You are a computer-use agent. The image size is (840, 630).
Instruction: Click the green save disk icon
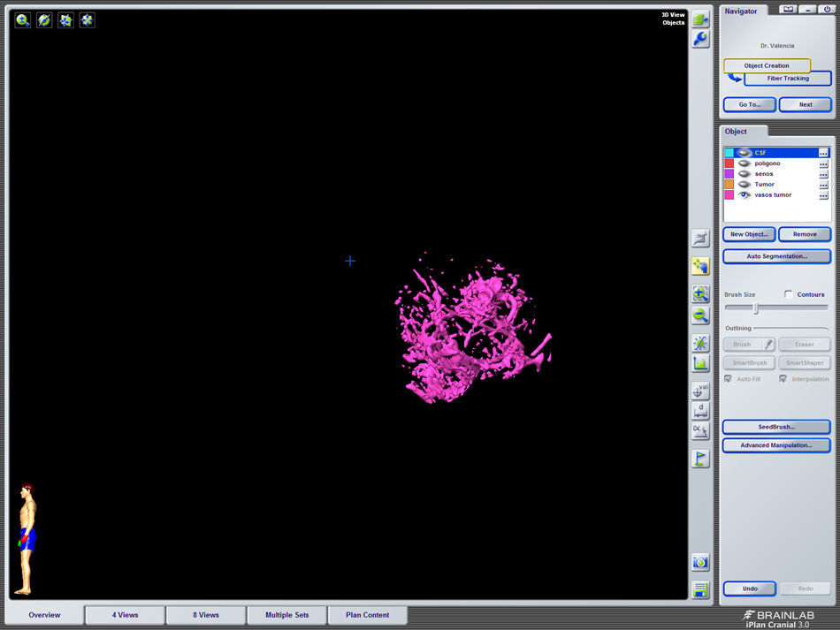click(x=700, y=590)
